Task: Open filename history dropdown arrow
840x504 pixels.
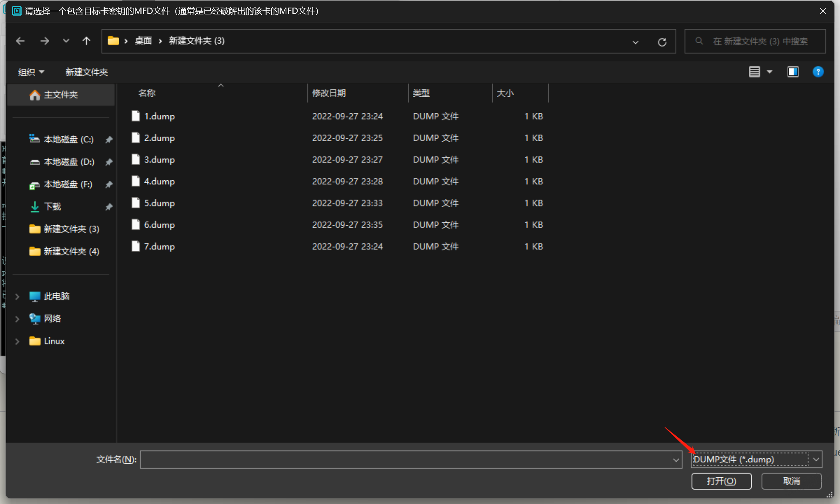Action: [676, 460]
